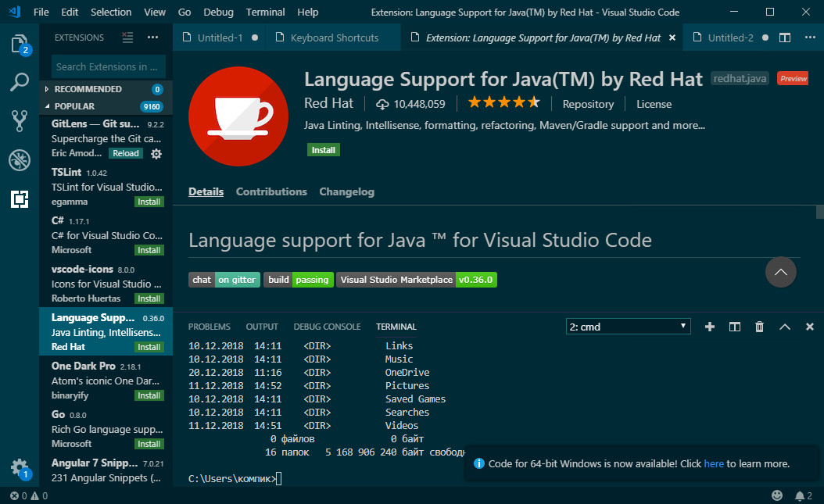Install the Go extension
This screenshot has width=824, height=504.
[x=149, y=444]
